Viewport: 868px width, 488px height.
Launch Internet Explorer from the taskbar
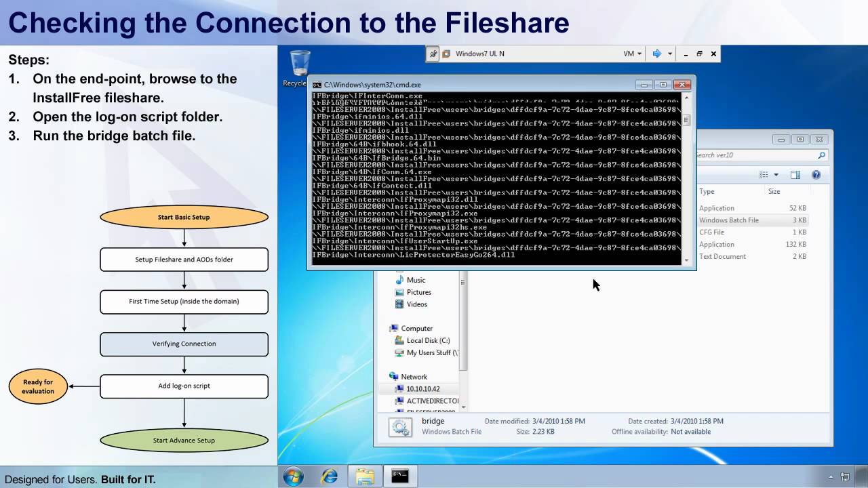[330, 476]
